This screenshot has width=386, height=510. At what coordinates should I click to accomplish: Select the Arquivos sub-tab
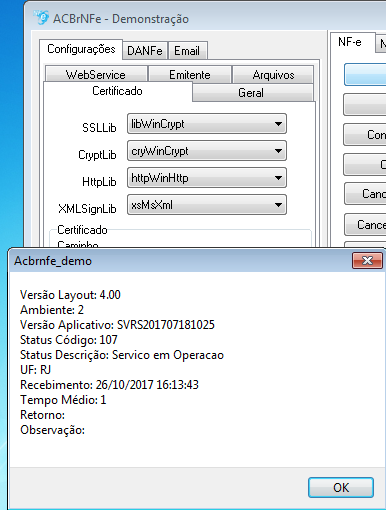tap(273, 75)
